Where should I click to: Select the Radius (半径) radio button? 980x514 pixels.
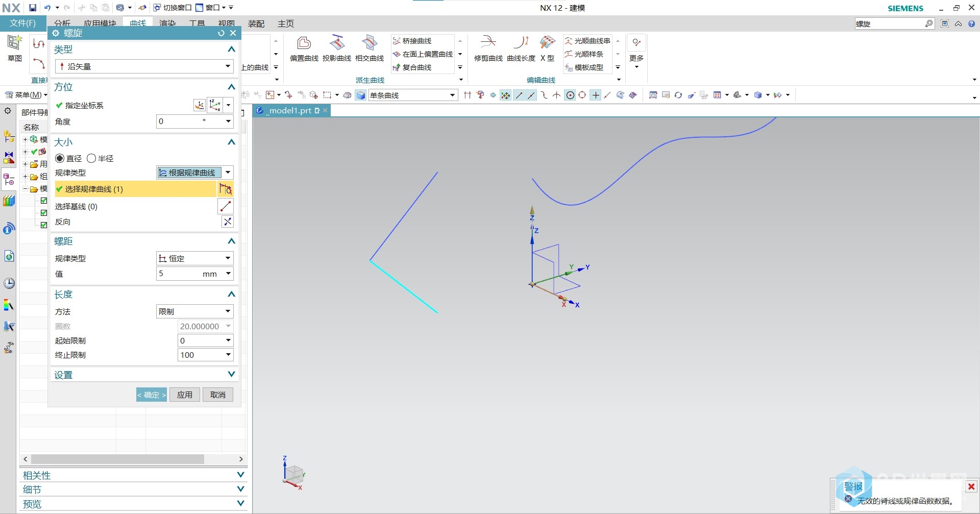tap(91, 158)
